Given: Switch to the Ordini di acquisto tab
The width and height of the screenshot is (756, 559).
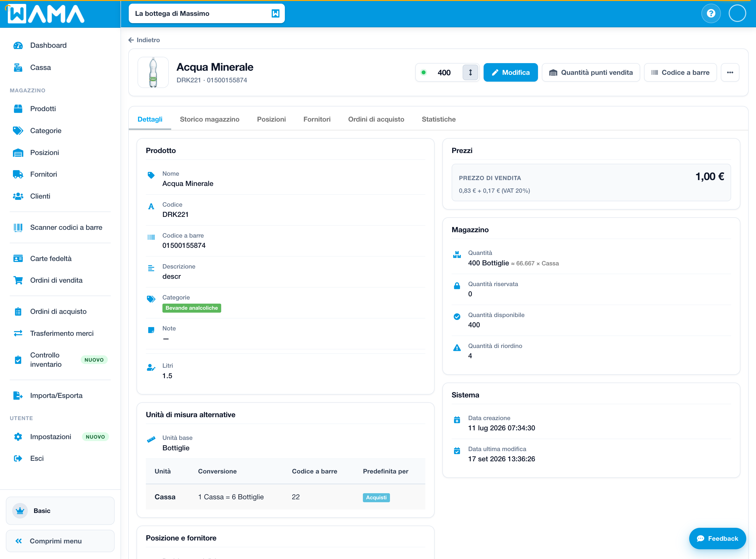Looking at the screenshot, I should click(376, 119).
